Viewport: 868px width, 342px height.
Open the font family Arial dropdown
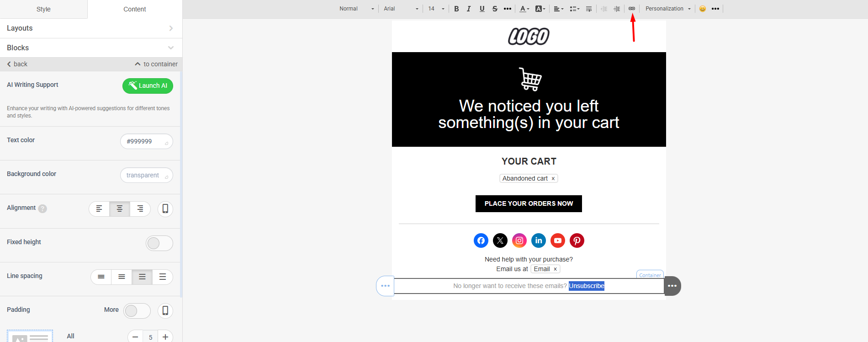(401, 9)
